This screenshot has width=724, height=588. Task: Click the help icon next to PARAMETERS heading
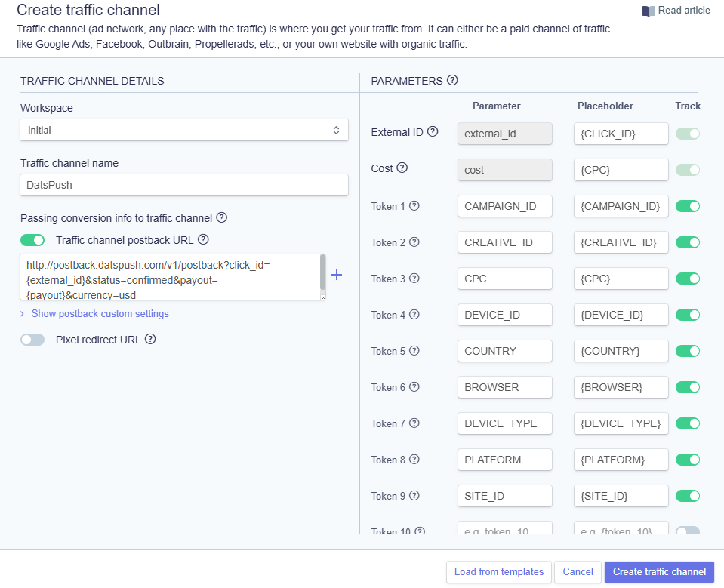click(x=453, y=81)
